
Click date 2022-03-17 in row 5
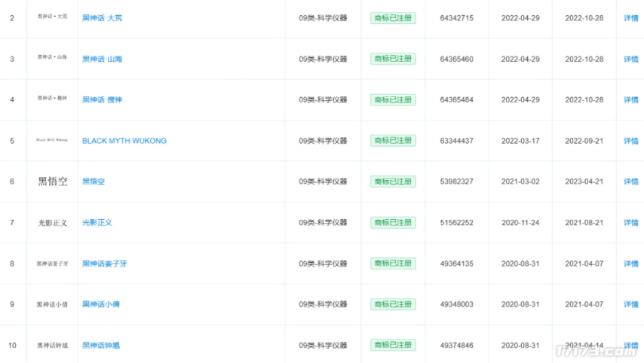coord(520,141)
